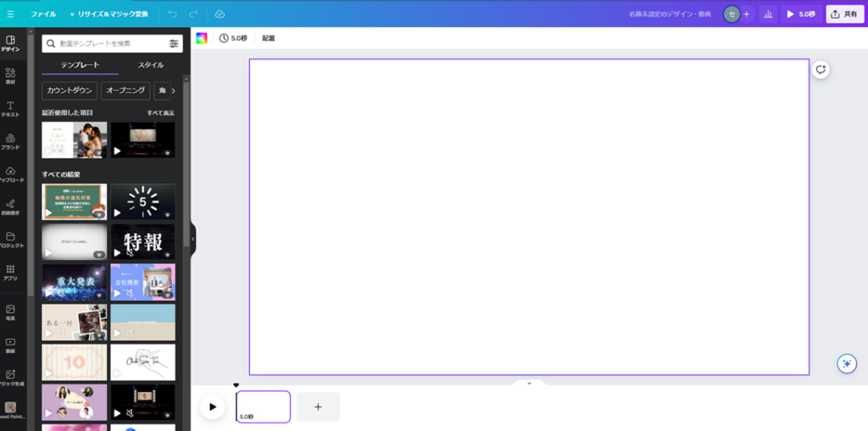The width and height of the screenshot is (868, 431).
Task: Click the cloud save status icon
Action: (x=220, y=14)
